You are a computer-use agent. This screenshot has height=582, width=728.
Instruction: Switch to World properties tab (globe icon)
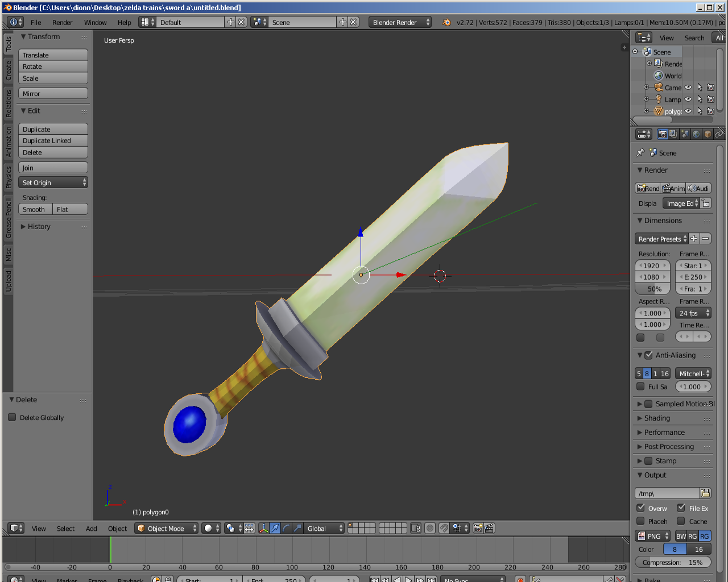pos(696,135)
